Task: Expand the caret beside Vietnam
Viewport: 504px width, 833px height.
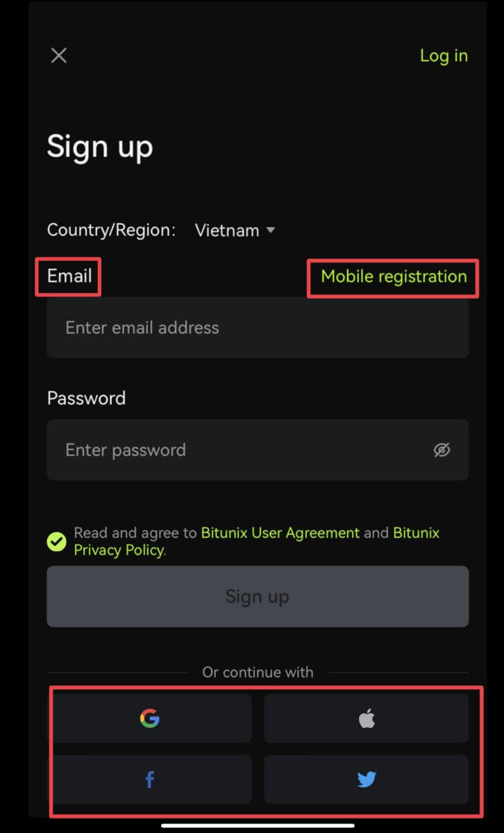Action: pyautogui.click(x=271, y=230)
